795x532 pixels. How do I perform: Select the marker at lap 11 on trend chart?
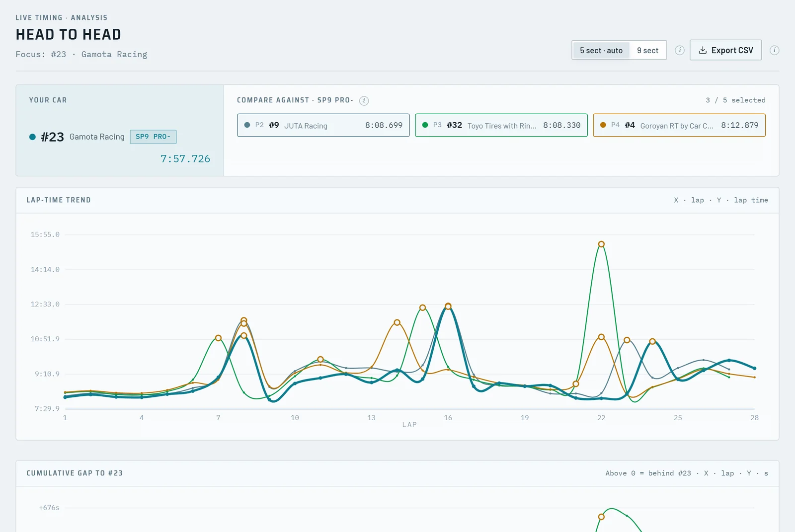[320, 359]
